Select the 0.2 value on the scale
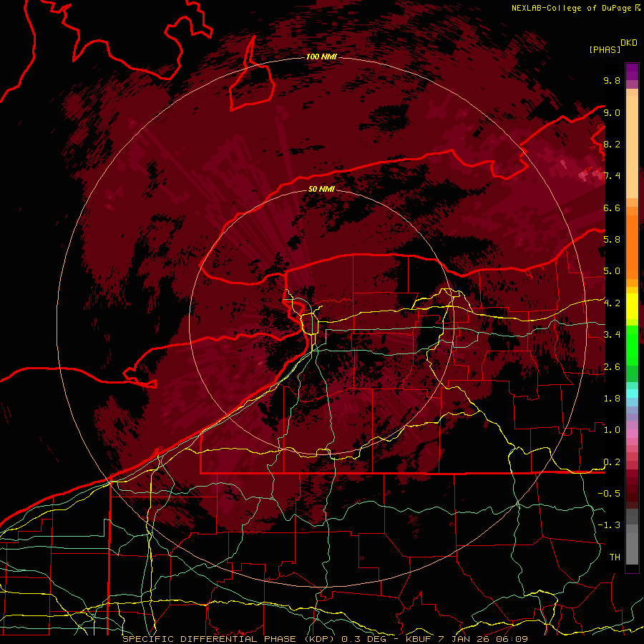Image resolution: width=644 pixels, height=644 pixels. pyautogui.click(x=612, y=462)
